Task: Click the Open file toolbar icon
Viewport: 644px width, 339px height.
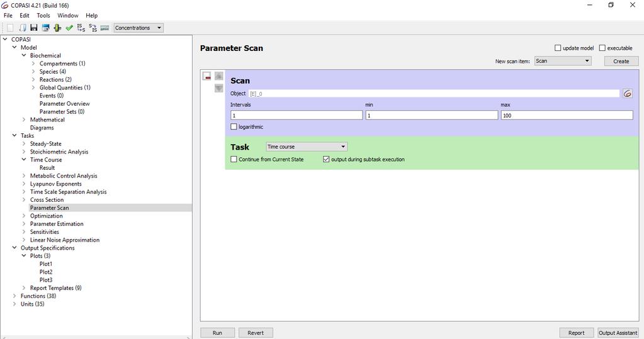Action: coord(23,28)
